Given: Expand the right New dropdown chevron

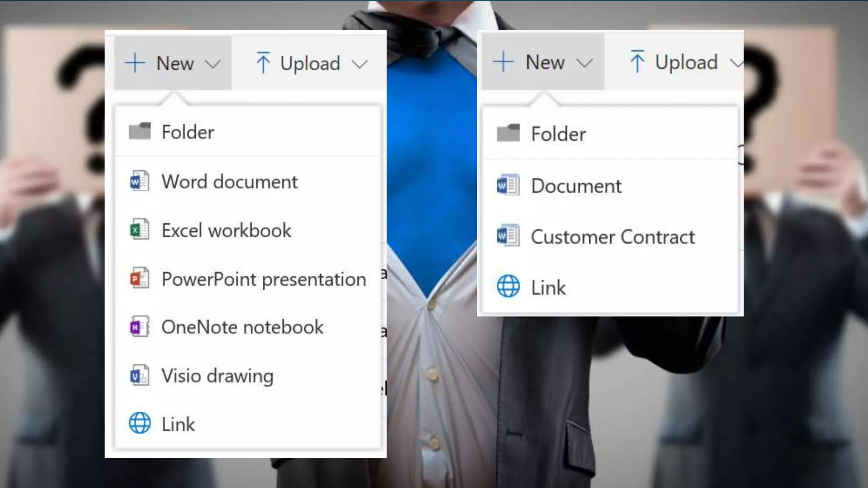Looking at the screenshot, I should (584, 64).
